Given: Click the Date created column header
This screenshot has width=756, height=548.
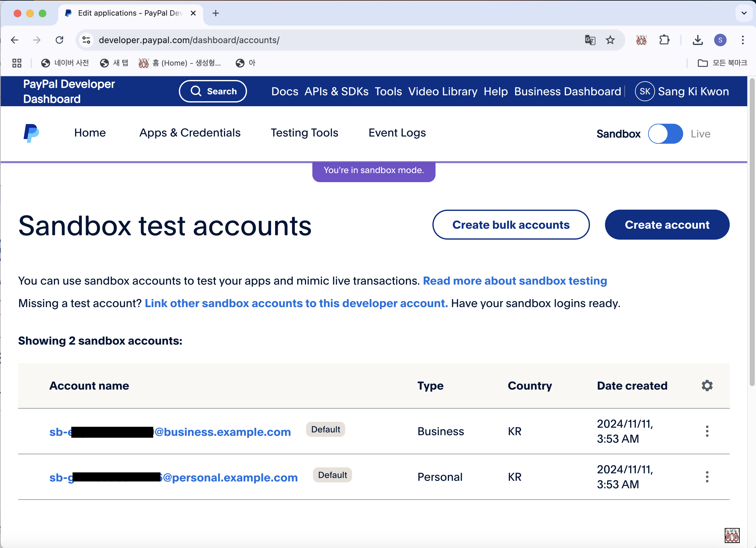Looking at the screenshot, I should pyautogui.click(x=632, y=386).
